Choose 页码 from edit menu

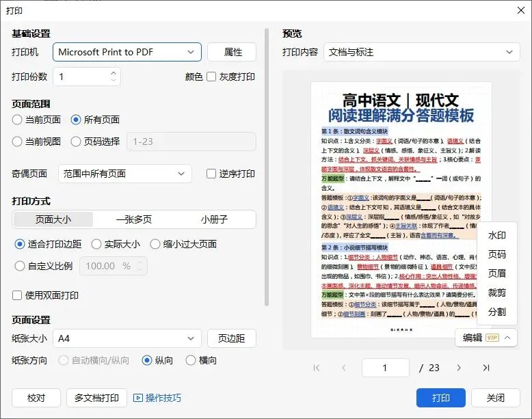click(496, 254)
